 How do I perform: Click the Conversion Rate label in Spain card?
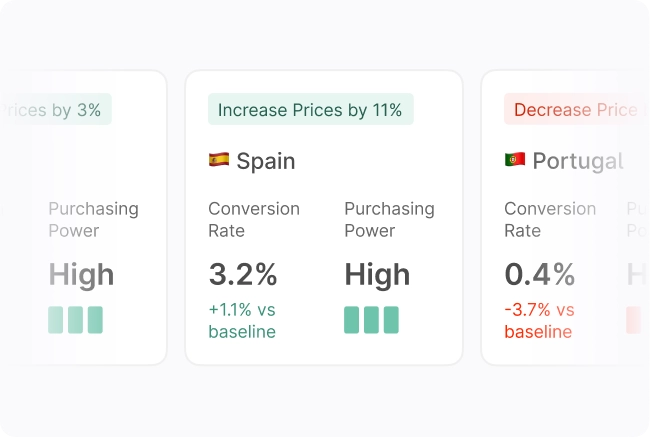pos(254,219)
